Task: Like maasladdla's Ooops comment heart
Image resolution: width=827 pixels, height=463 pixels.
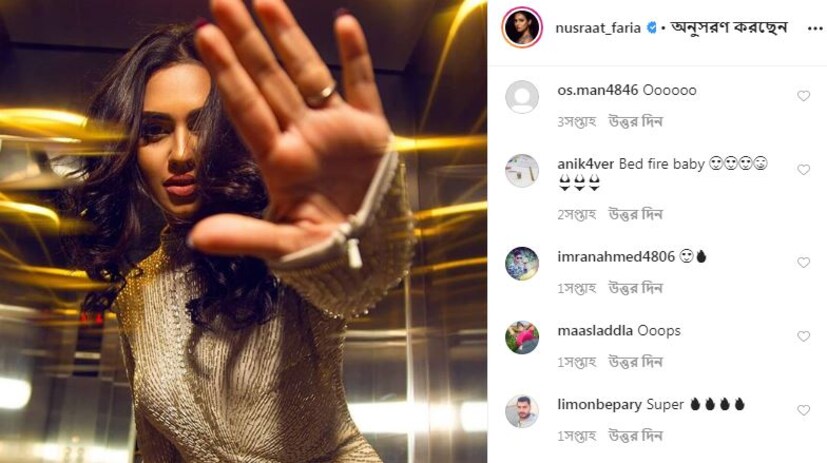Action: coord(803,336)
